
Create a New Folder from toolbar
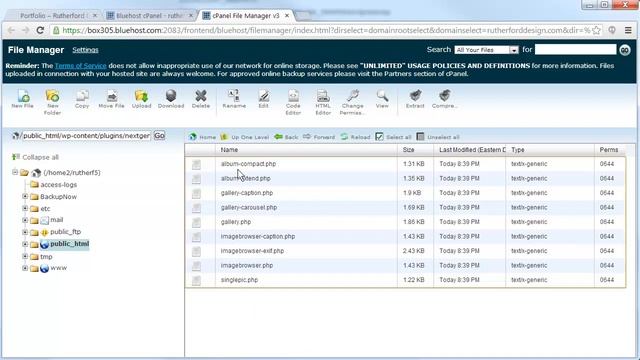pyautogui.click(x=52, y=102)
